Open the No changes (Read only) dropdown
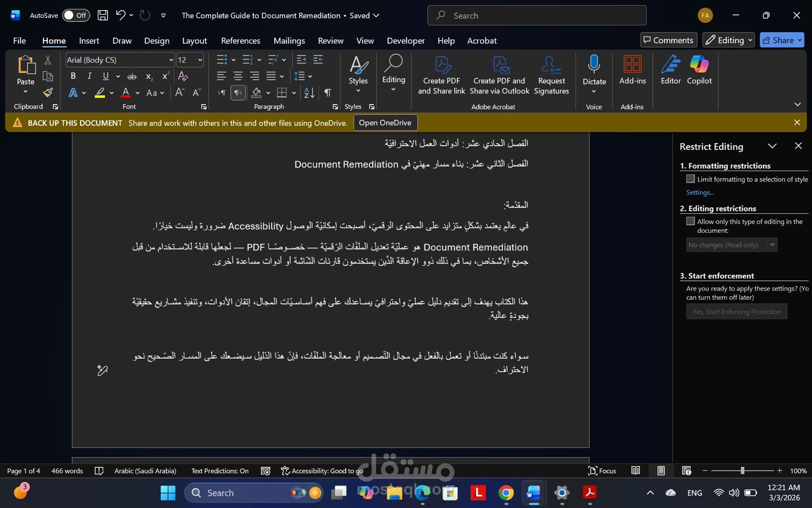The height and width of the screenshot is (508, 812). click(x=772, y=245)
